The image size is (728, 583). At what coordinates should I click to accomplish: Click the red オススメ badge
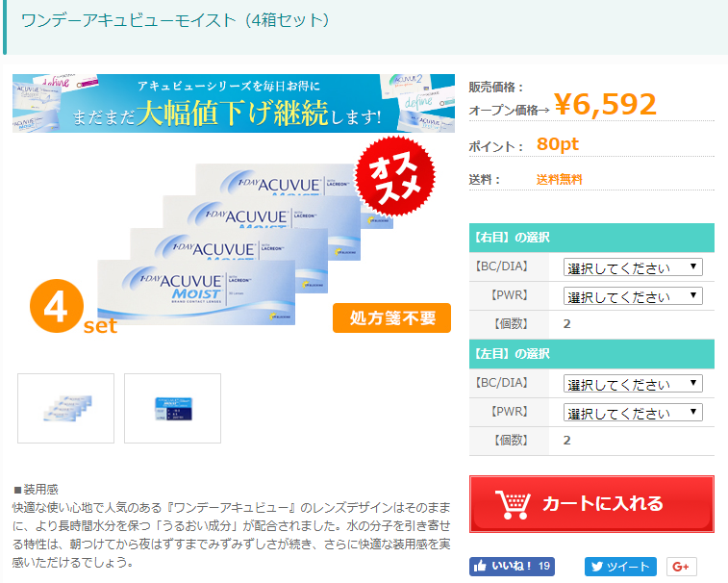395,176
